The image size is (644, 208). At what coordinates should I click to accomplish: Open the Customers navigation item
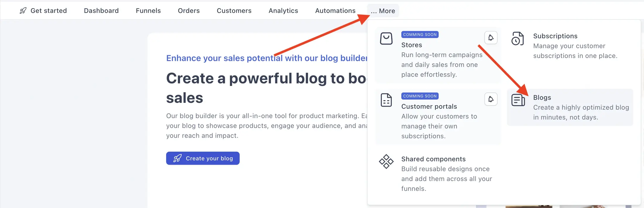tap(234, 11)
